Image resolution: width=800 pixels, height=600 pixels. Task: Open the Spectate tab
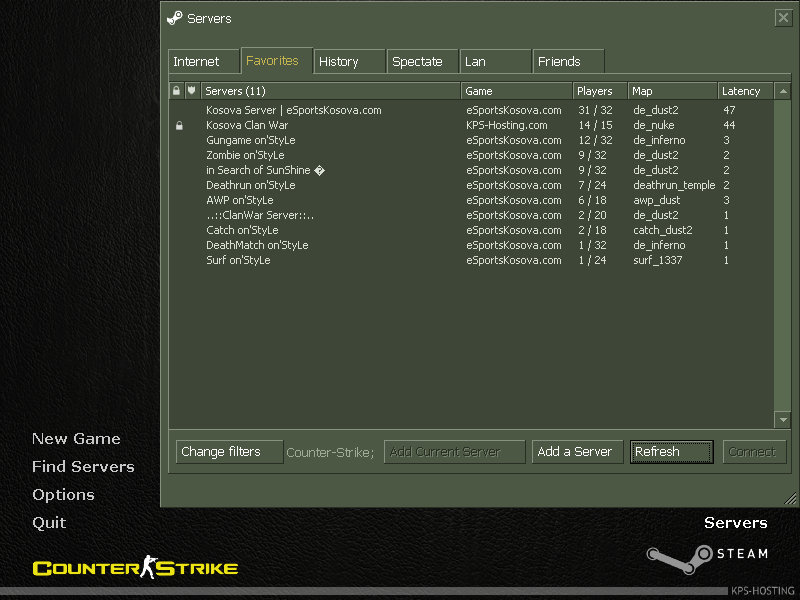[422, 62]
